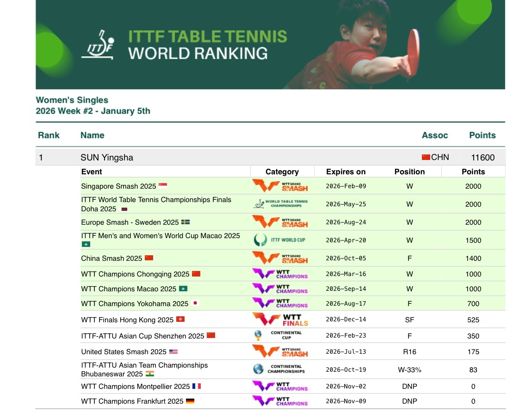
Task: Click the Europe Smash - Sweden 2025 event name
Action: tap(130, 222)
